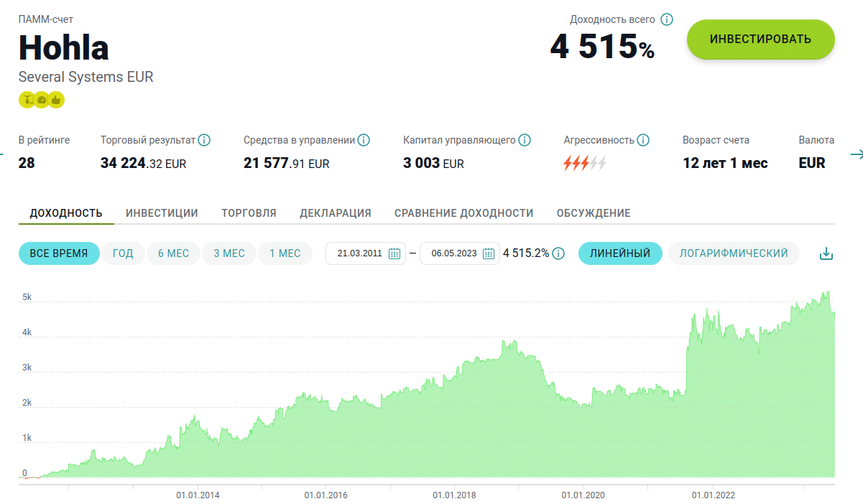Screen dimensions: 863x504
Task: Click the thumbs-up badge under Hohla
Action: (x=56, y=100)
